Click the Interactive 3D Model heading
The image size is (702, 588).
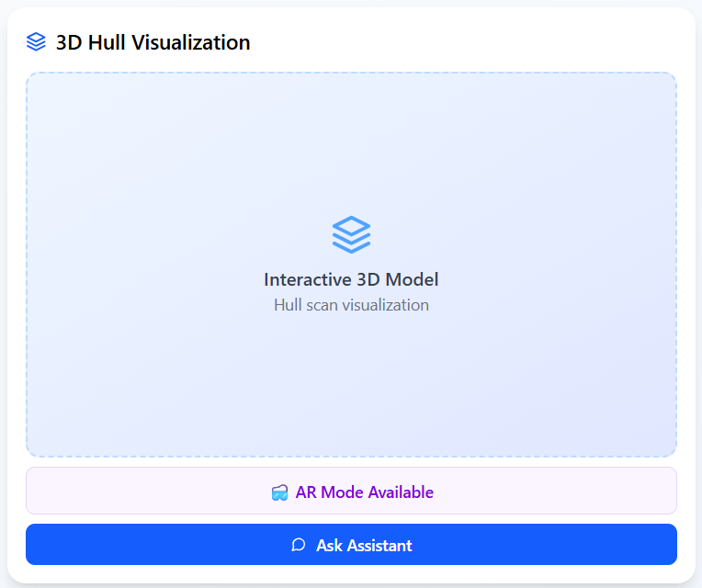pos(351,279)
